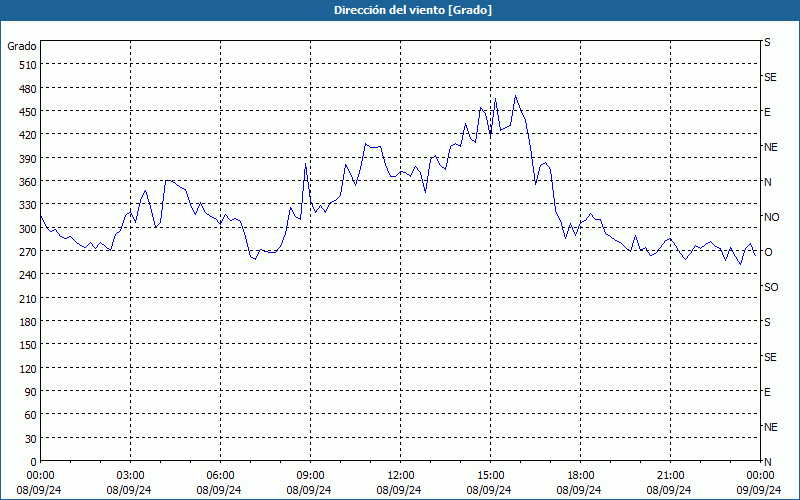Viewport: 800px width, 500px height.
Task: Click the "O" compass label on the right axis
Action: [x=768, y=252]
